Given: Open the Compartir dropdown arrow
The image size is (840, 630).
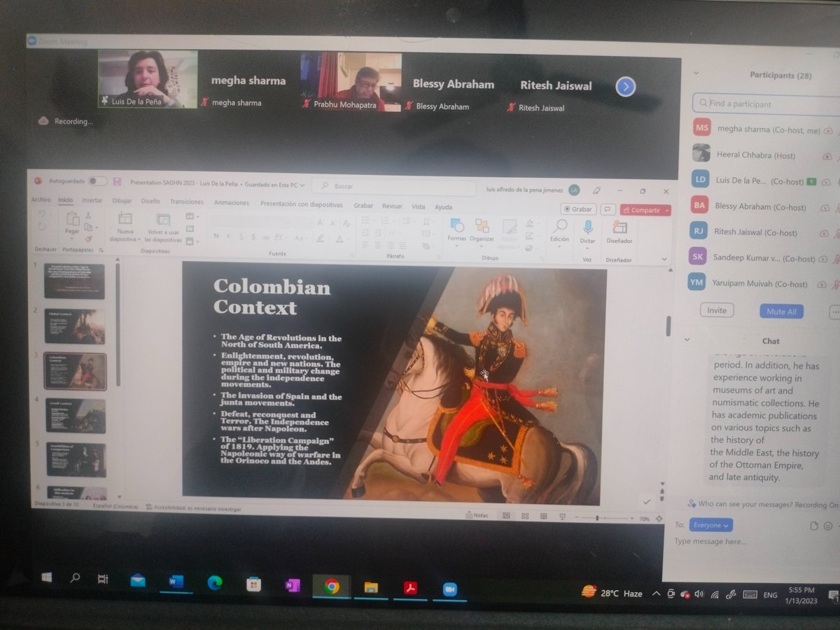Looking at the screenshot, I should coord(666,210).
